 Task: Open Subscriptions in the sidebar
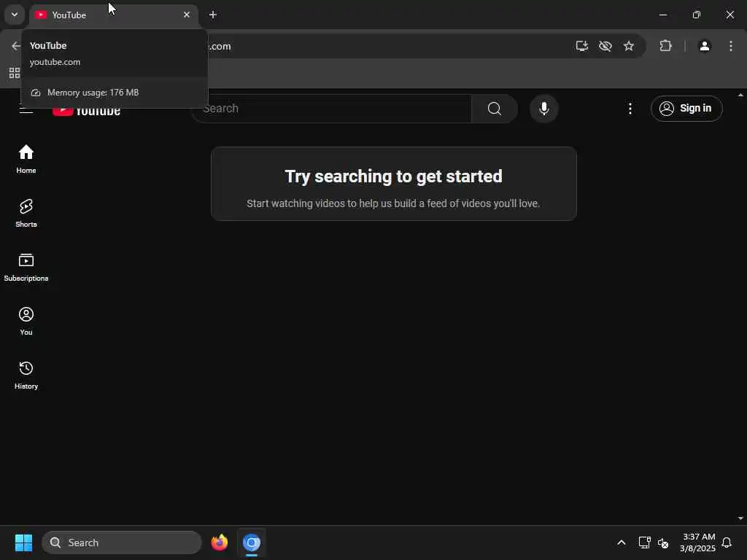click(26, 268)
